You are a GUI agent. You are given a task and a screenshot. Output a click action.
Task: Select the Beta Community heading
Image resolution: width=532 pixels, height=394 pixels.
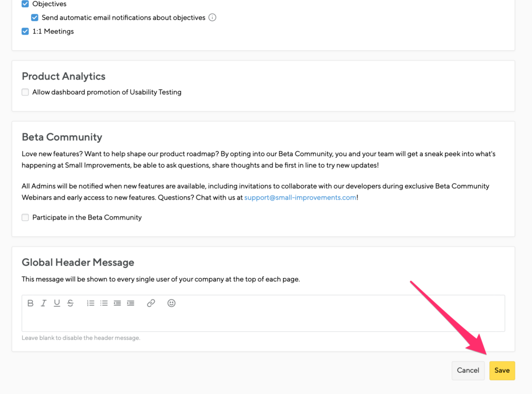pos(62,137)
